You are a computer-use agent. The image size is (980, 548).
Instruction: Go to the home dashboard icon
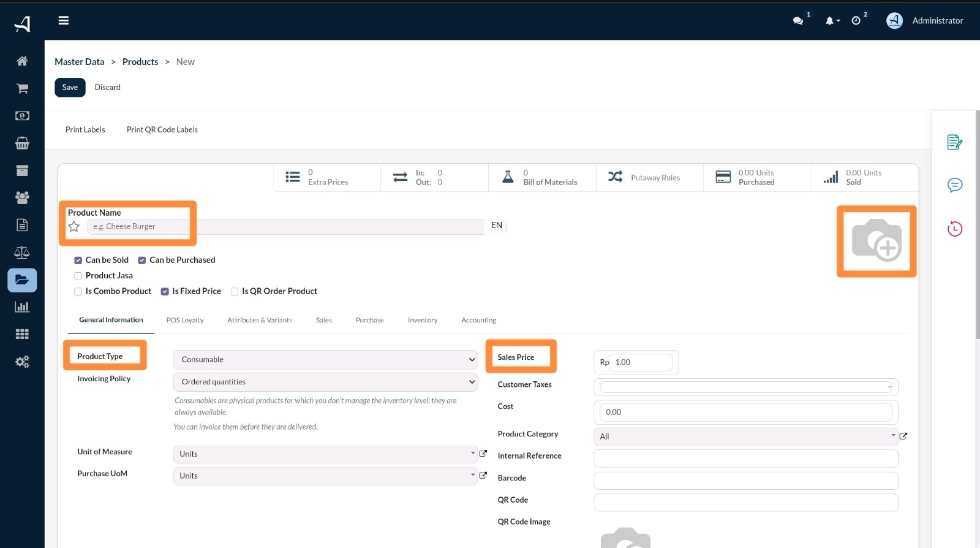(x=22, y=61)
